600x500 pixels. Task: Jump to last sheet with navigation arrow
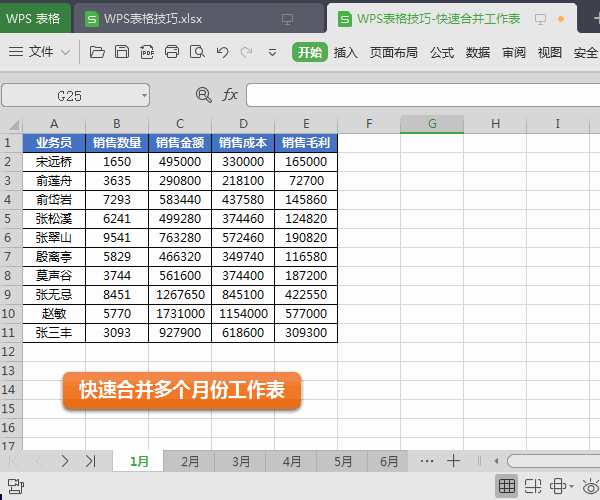[91, 461]
